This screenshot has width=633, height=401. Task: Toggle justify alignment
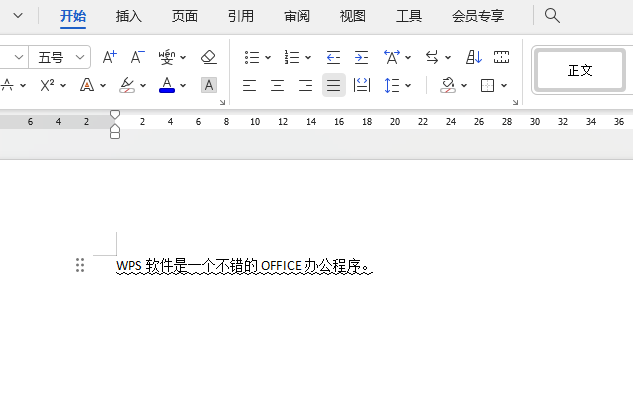[333, 85]
